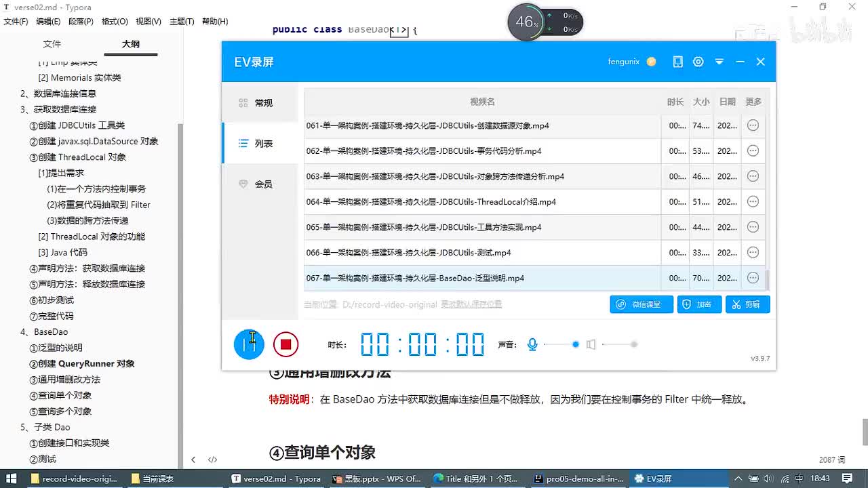Viewport: 868px width, 488px height.
Task: Go to outline item ①创建 JDBCUtils 工具类
Action: click(77, 125)
